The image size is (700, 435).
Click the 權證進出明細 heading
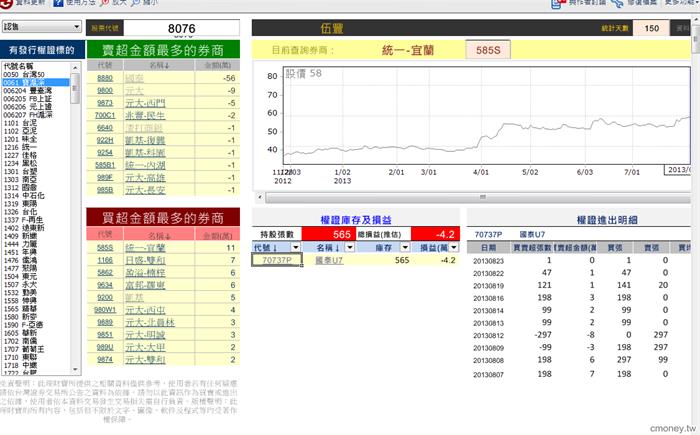(607, 220)
